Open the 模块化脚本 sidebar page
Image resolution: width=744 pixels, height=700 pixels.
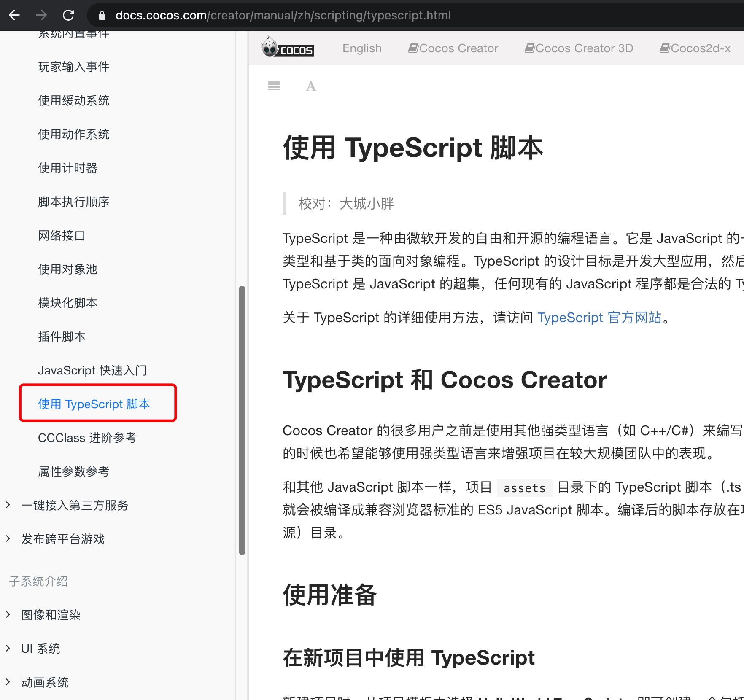pos(68,303)
